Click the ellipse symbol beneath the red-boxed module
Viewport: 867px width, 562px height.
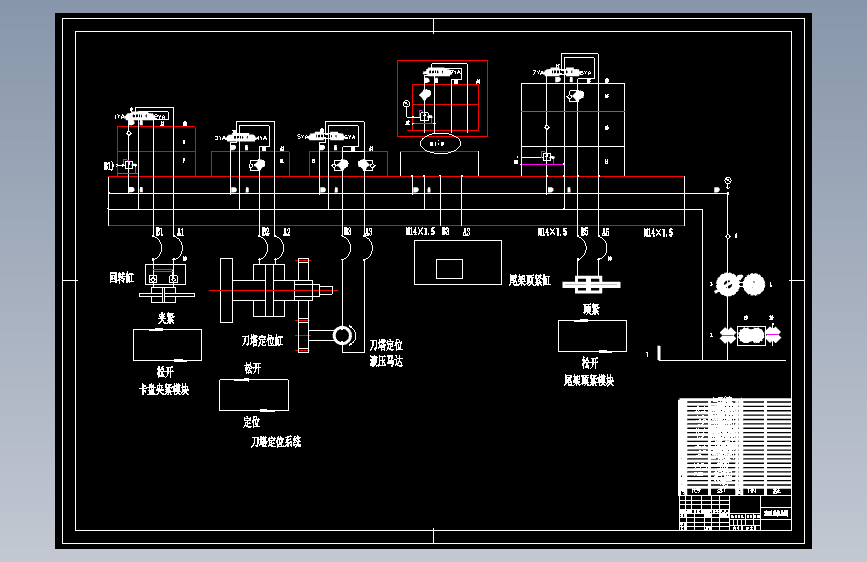[x=440, y=143]
